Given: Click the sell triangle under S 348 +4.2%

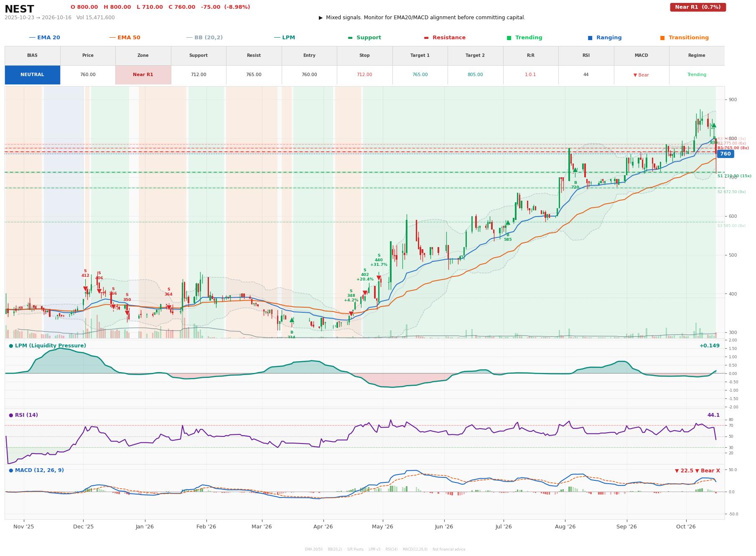Looking at the screenshot, I should [x=351, y=314].
